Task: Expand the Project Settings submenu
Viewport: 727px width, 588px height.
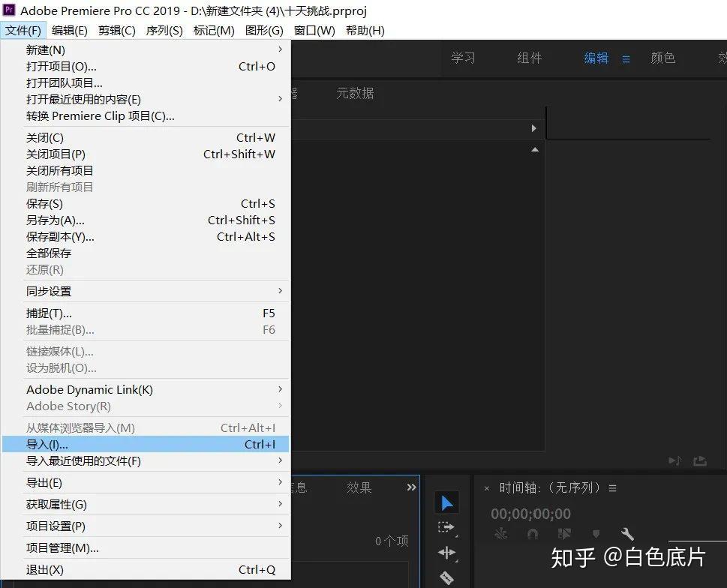Action: click(146, 526)
